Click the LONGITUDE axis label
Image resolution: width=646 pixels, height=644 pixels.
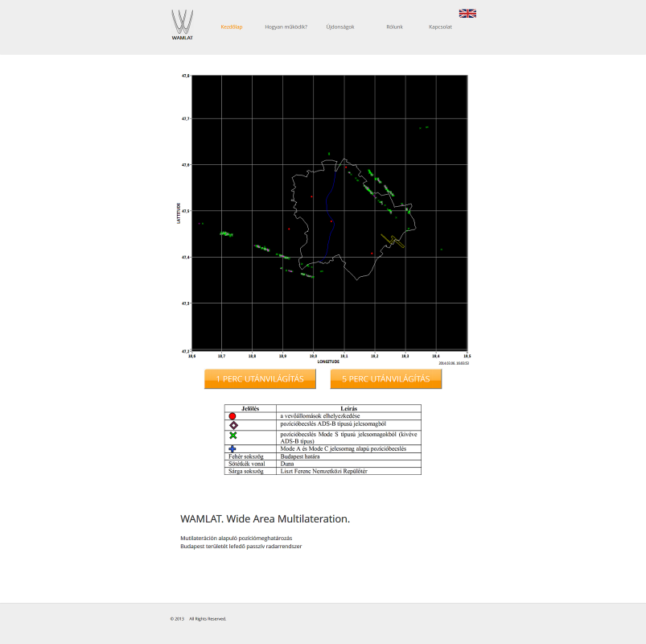[x=328, y=361]
